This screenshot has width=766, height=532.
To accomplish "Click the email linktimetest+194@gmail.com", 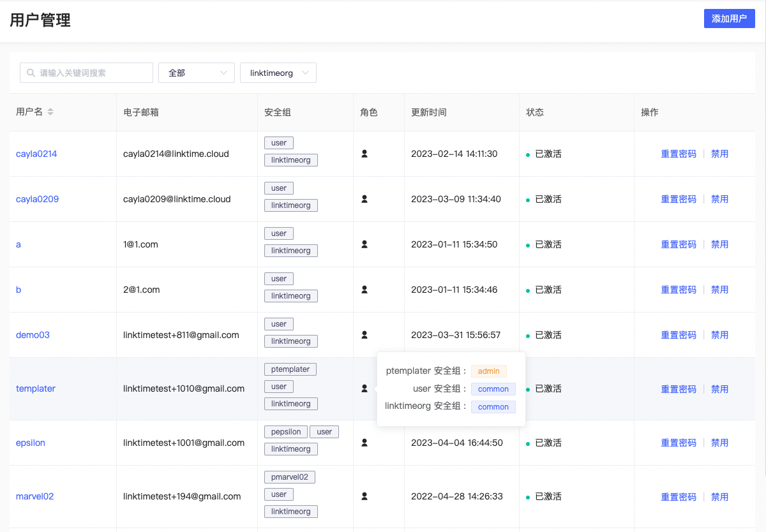I will pyautogui.click(x=182, y=496).
